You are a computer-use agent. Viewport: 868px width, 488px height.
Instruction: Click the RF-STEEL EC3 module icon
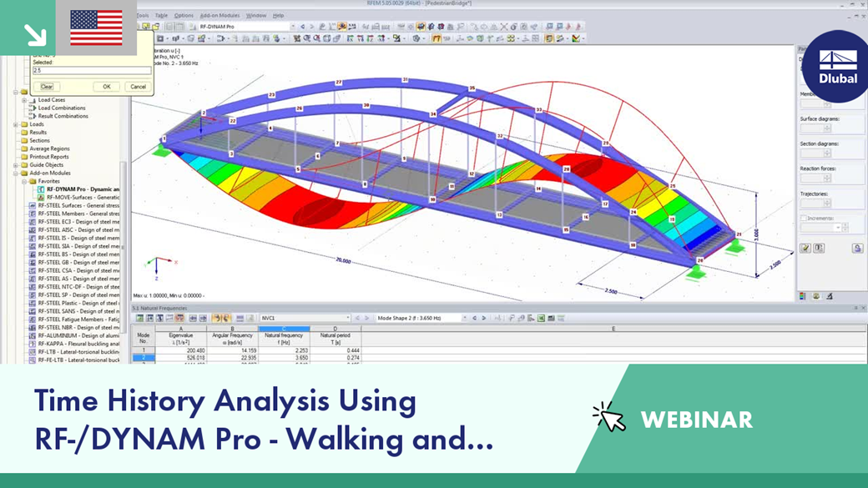pyautogui.click(x=32, y=222)
